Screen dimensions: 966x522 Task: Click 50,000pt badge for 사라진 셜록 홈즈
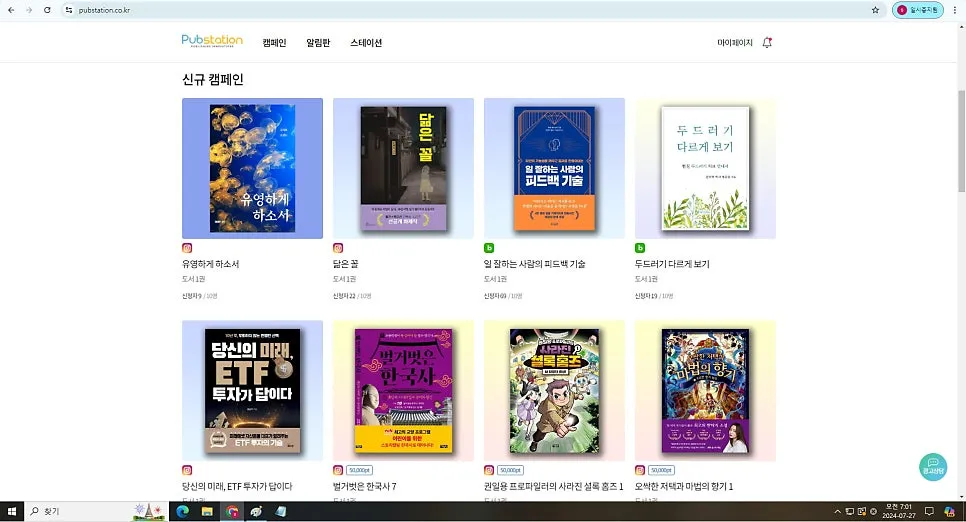[x=510, y=470]
